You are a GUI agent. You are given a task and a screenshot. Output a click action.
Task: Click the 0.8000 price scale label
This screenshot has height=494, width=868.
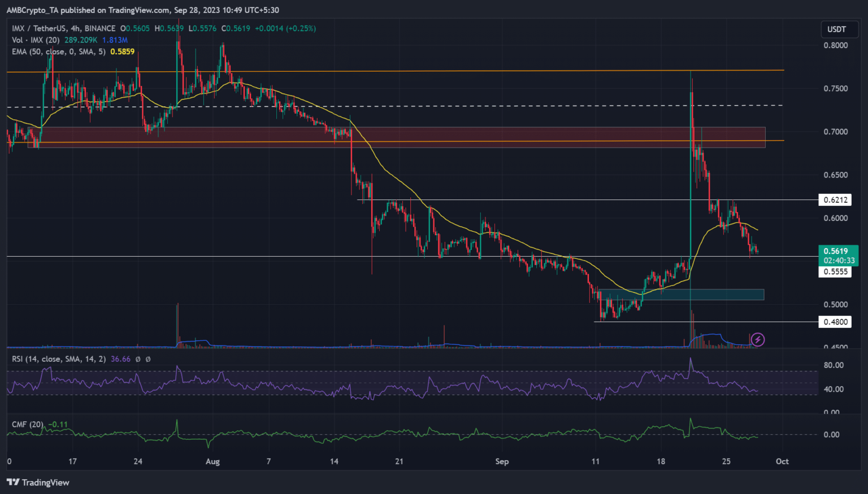pyautogui.click(x=835, y=45)
